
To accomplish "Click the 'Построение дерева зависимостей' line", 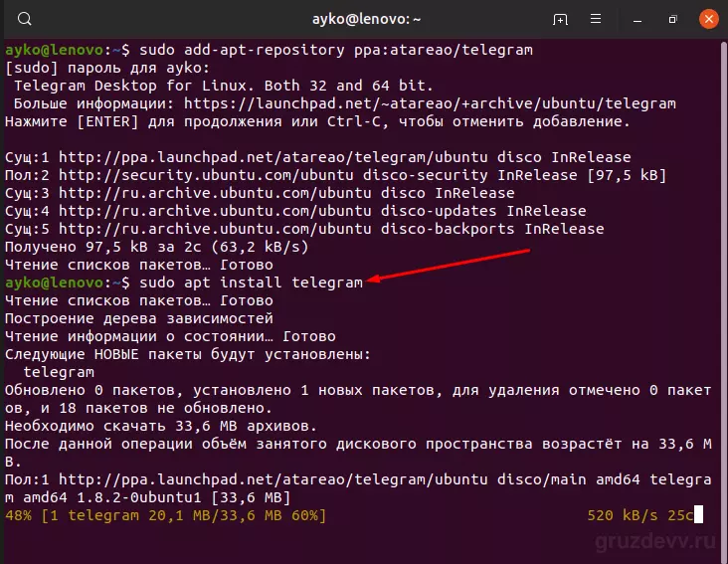I will pyautogui.click(x=139, y=318).
